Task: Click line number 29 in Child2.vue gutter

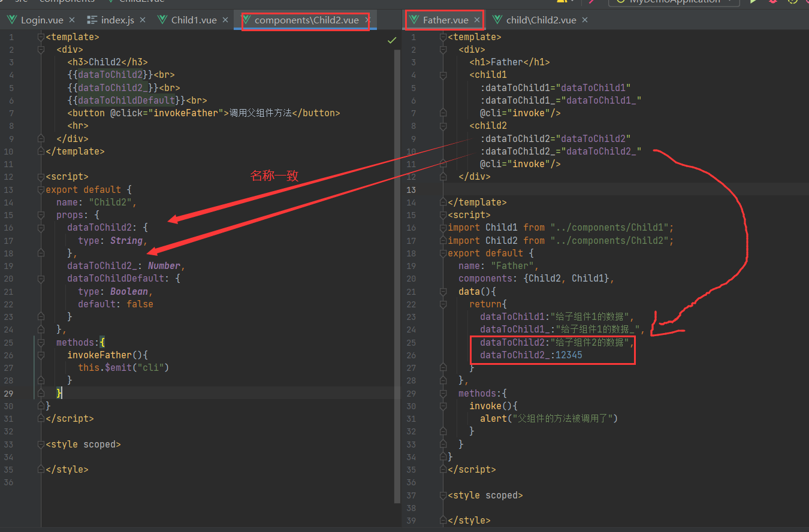Action: [8, 393]
